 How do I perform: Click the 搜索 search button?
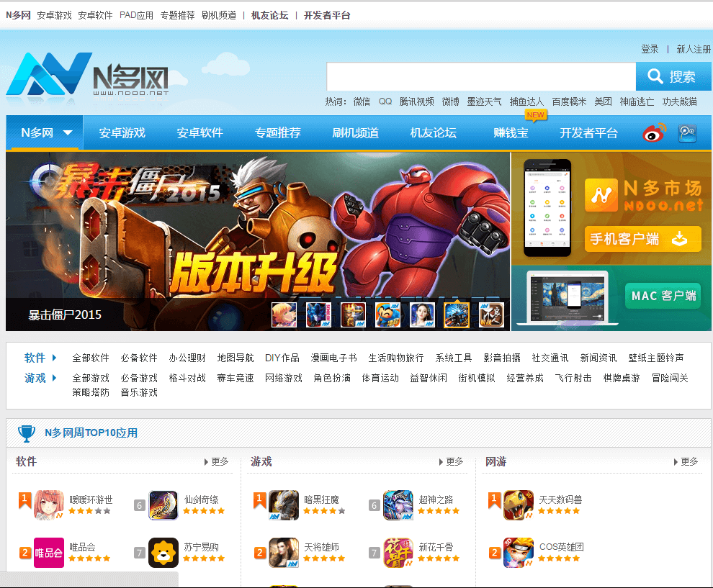click(x=673, y=76)
